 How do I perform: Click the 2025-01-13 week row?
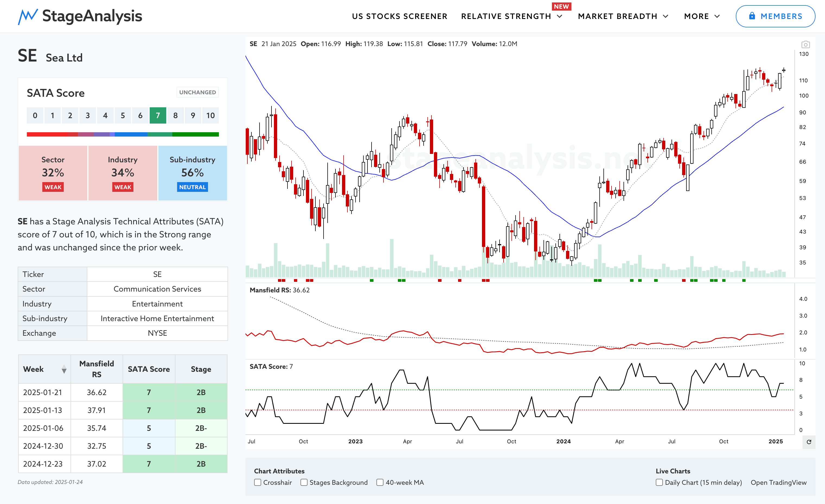123,410
